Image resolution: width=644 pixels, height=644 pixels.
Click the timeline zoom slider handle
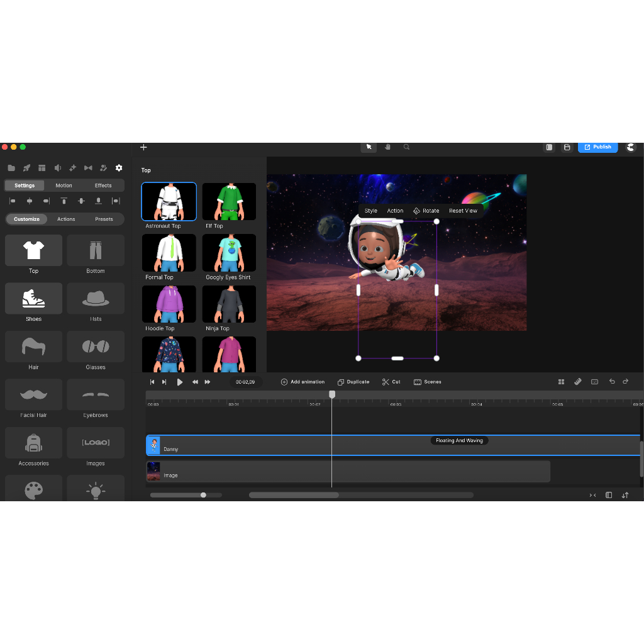(x=203, y=495)
